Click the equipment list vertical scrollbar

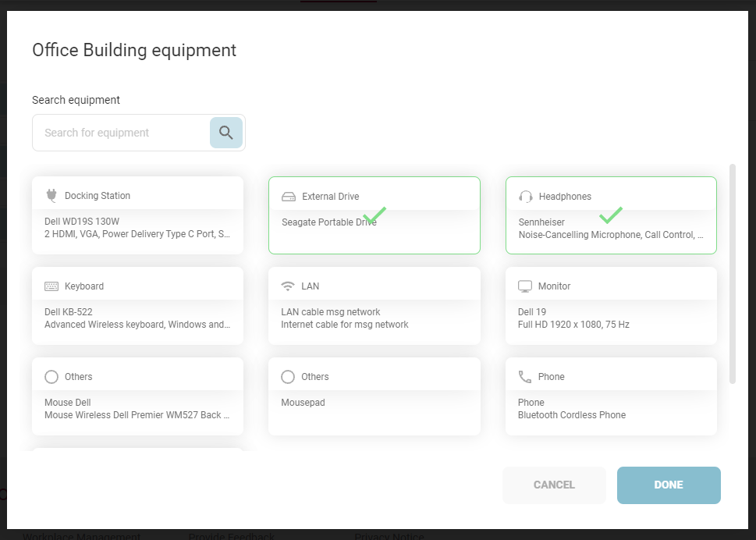(732, 273)
